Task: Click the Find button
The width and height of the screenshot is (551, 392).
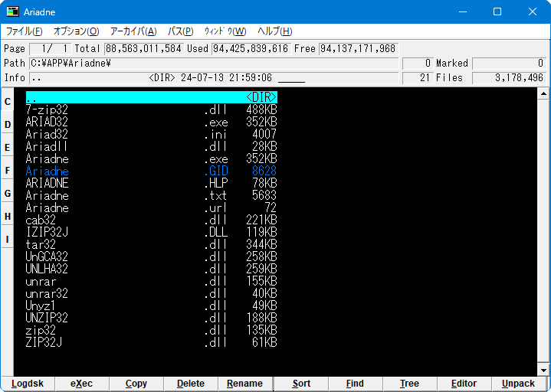Action: point(356,384)
